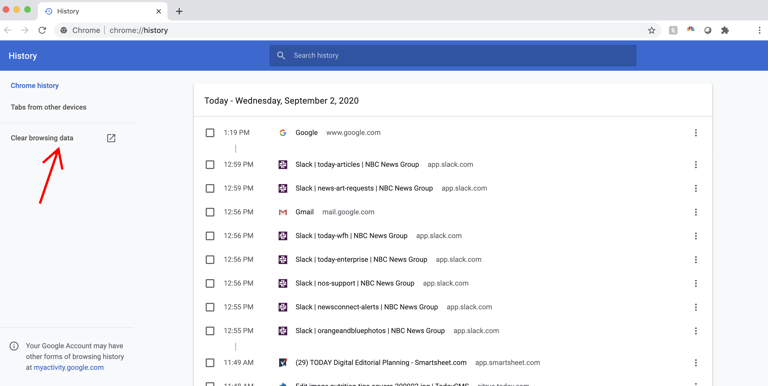Click the browser forward arrow
Image resolution: width=768 pixels, height=386 pixels.
pyautogui.click(x=24, y=30)
